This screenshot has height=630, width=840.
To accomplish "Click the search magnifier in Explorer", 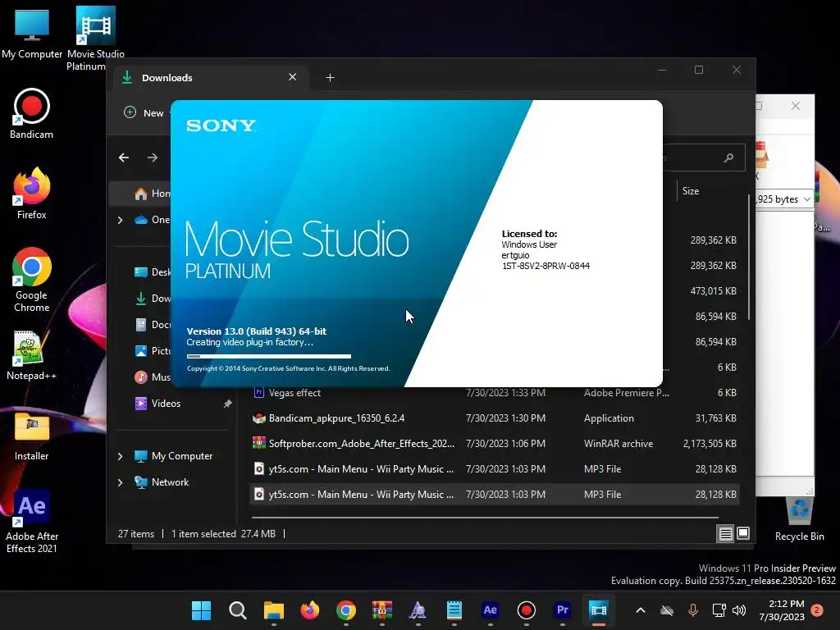I will click(x=728, y=157).
